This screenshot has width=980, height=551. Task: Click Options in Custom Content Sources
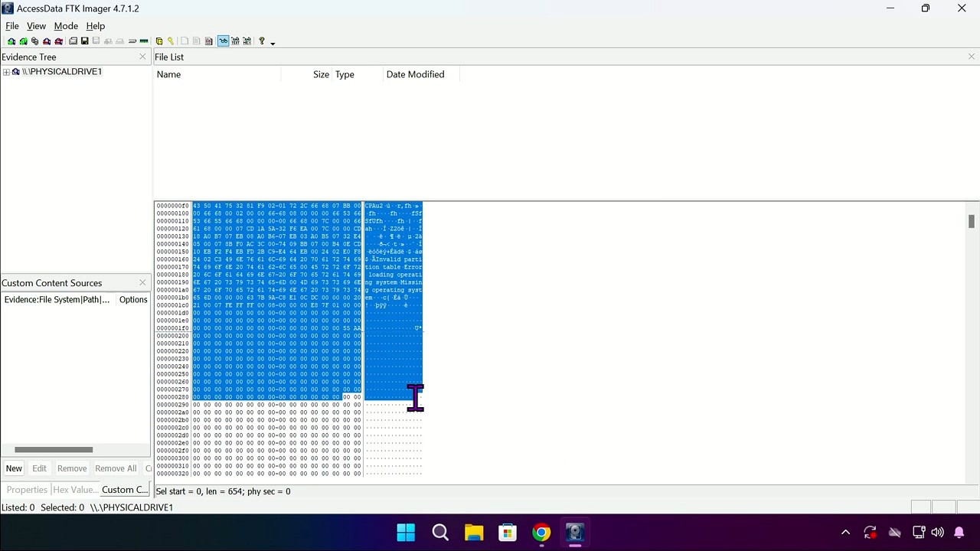(132, 299)
